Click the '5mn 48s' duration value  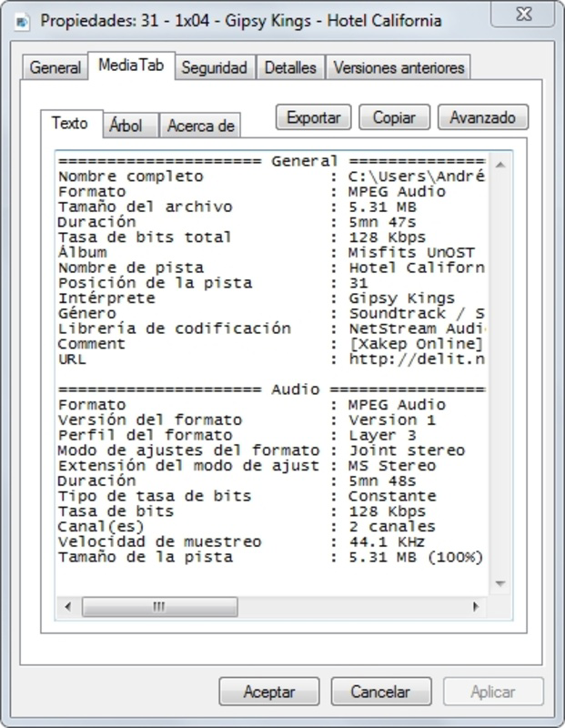[382, 481]
